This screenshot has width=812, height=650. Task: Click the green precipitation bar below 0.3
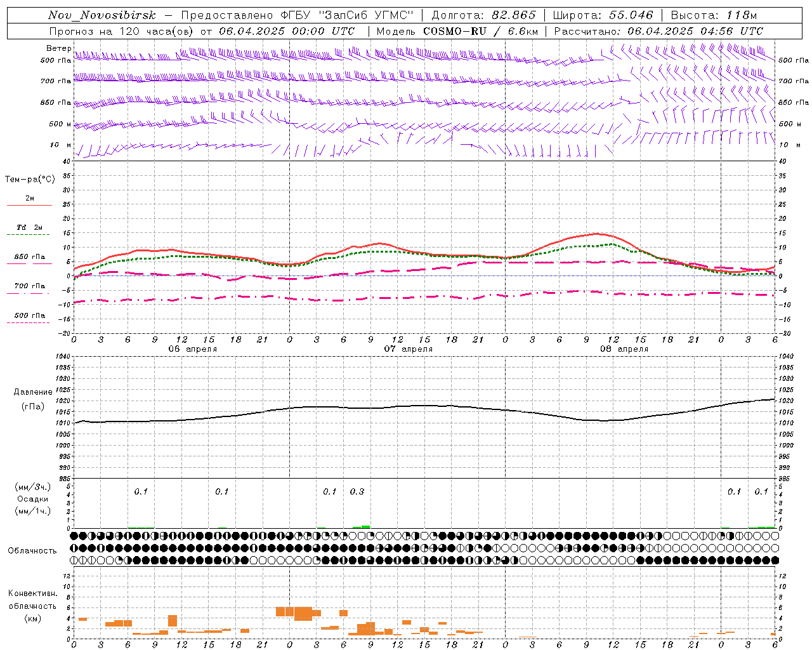[362, 526]
